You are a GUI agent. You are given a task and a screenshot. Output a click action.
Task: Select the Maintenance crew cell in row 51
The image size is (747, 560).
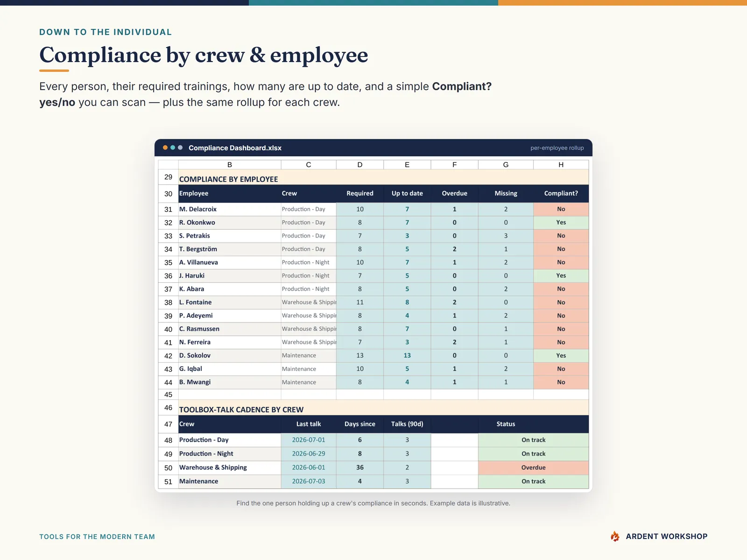[230, 482]
